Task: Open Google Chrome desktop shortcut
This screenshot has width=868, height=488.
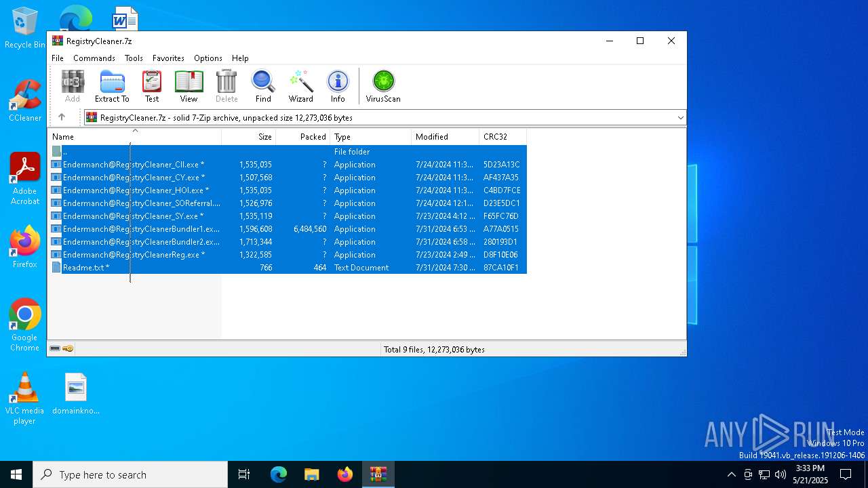Action: tap(25, 325)
